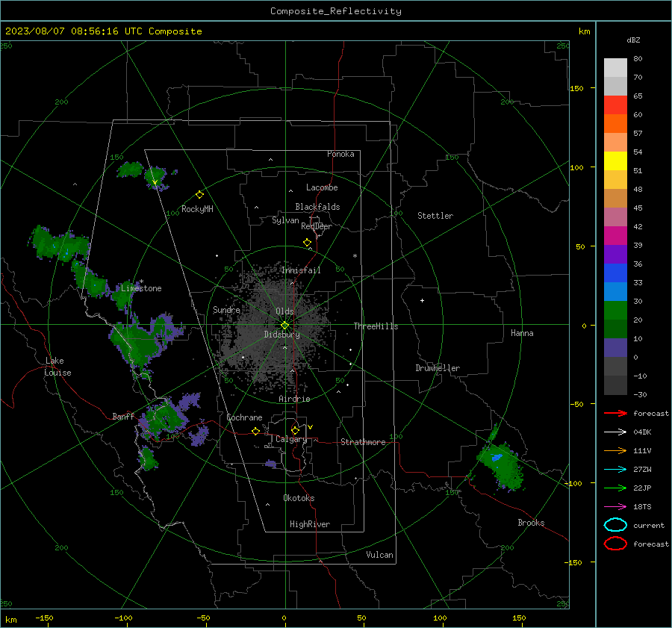This screenshot has width=672, height=628.
Task: Click the asterisk marker near Limestone
Action: (x=141, y=282)
